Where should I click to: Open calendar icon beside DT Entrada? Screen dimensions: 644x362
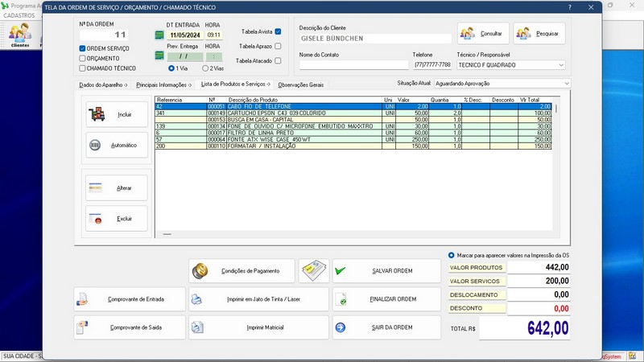click(159, 35)
